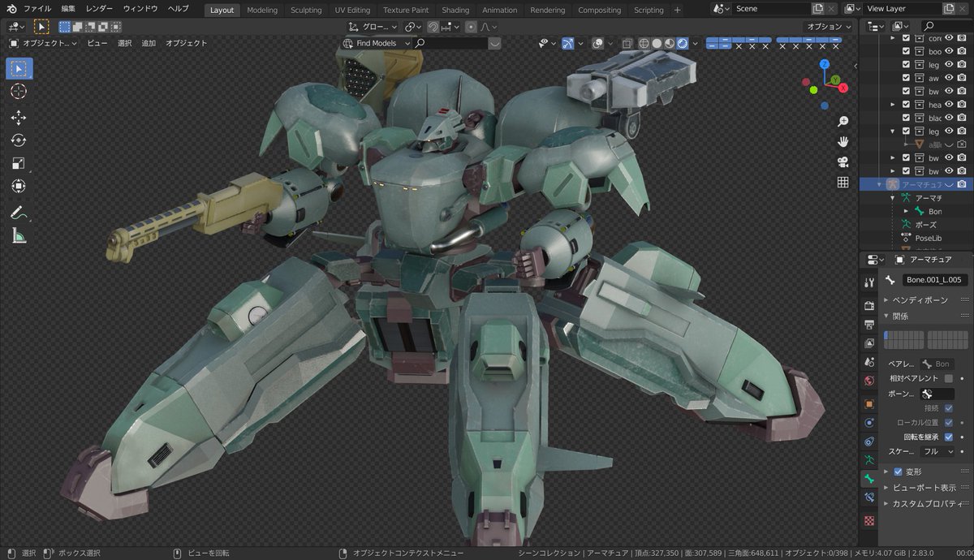Click the pan view hand icon
974x560 pixels.
(843, 141)
